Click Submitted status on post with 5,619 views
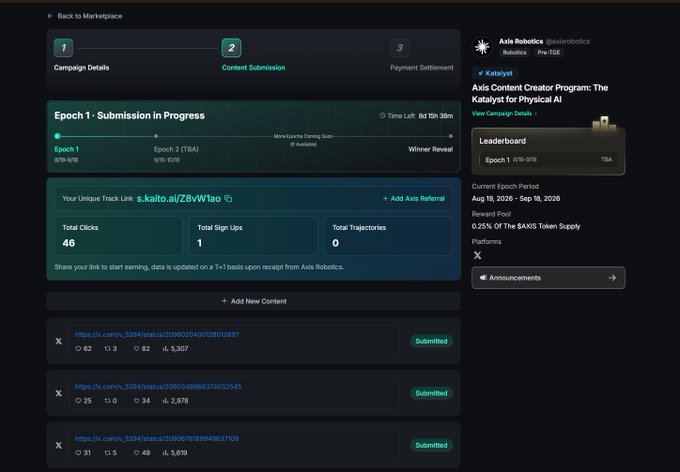This screenshot has width=680, height=472. tap(431, 446)
